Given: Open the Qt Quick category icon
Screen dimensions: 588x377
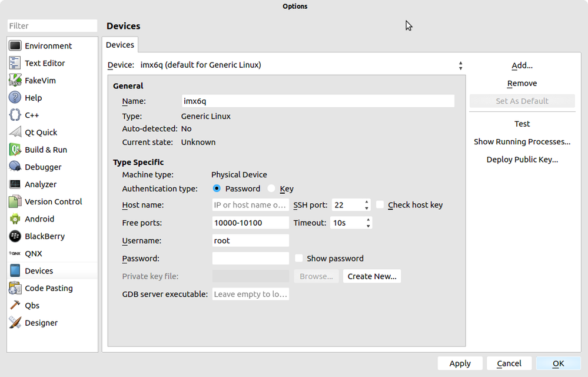Looking at the screenshot, I should [15, 133].
